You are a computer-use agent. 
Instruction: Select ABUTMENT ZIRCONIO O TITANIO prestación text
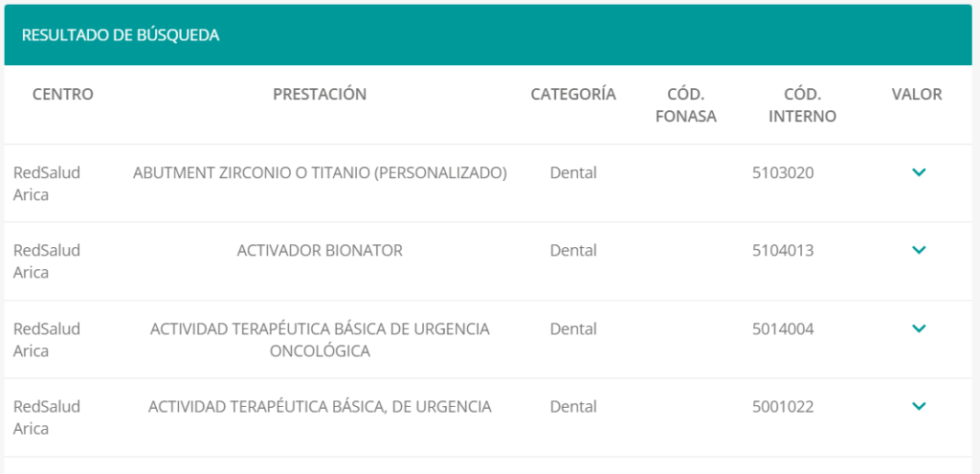[320, 172]
